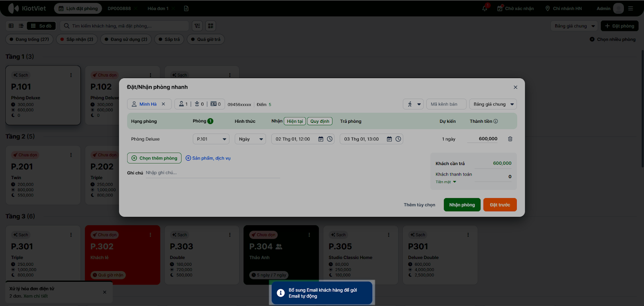Image resolution: width=644 pixels, height=306 pixels.
Task: Switch to list view icon
Action: 21,26
